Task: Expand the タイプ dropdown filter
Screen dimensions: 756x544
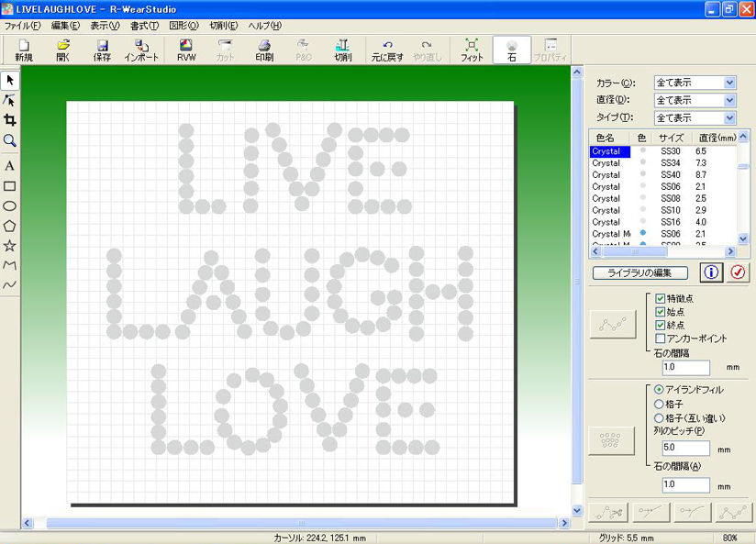Action: pyautogui.click(x=695, y=117)
